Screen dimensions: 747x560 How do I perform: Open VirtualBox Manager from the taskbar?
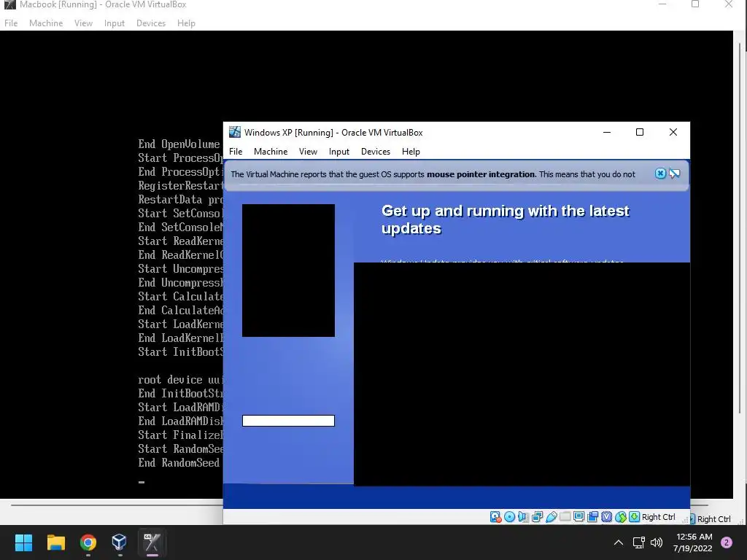[x=120, y=542]
